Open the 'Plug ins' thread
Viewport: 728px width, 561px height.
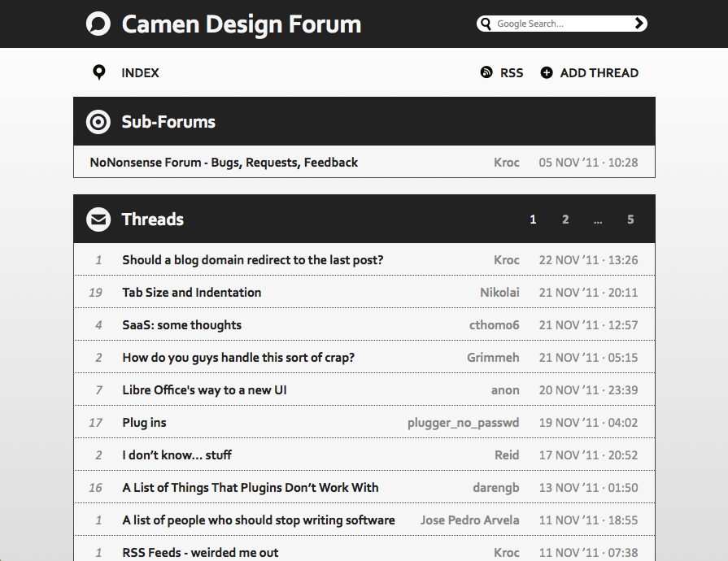[x=145, y=423]
